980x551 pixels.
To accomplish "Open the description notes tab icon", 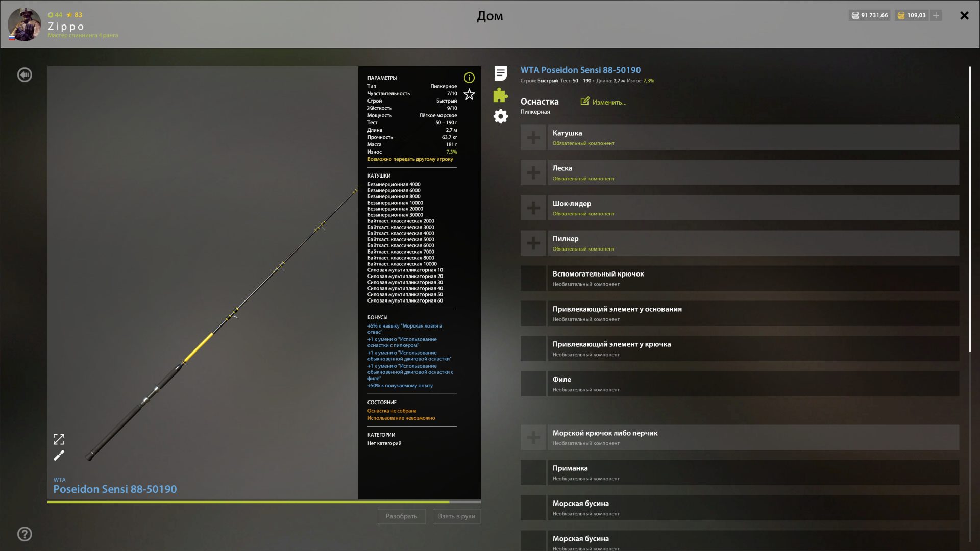I will pos(501,73).
